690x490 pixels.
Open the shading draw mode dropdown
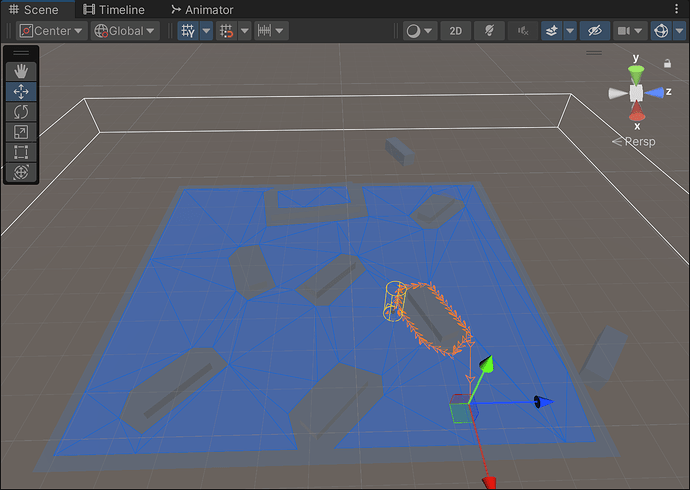[419, 31]
